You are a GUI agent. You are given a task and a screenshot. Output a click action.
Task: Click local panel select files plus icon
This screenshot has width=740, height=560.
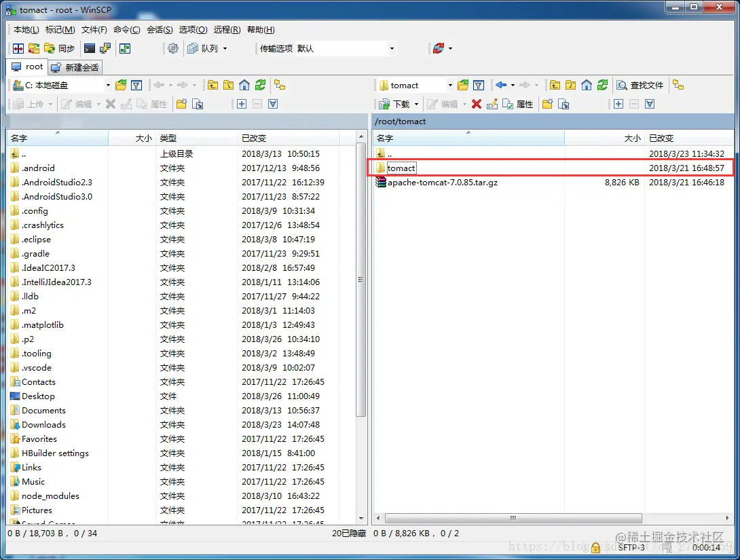click(242, 104)
